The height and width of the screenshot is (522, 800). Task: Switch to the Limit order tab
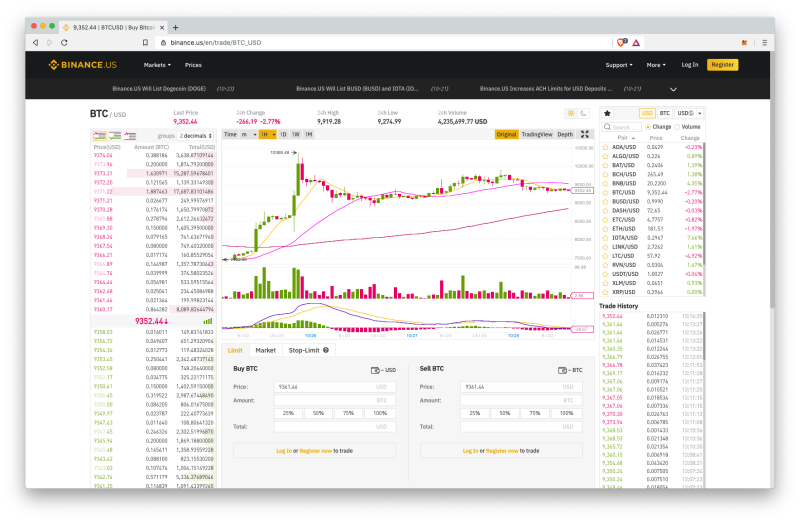pyautogui.click(x=235, y=350)
